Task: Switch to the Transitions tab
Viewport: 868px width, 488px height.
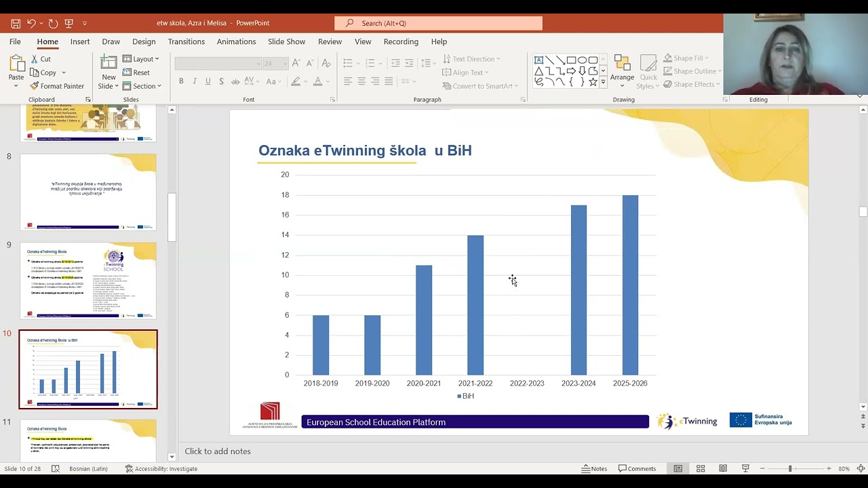Action: (x=186, y=41)
